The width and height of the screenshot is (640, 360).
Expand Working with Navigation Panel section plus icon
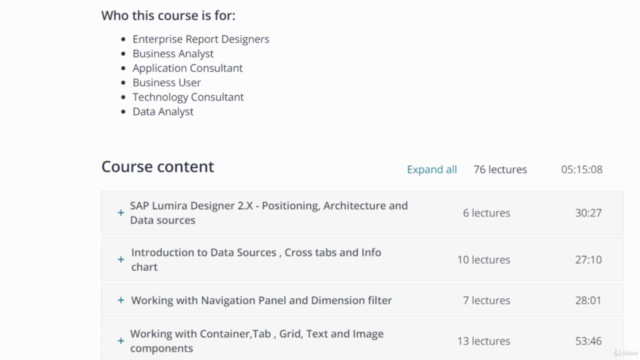121,300
